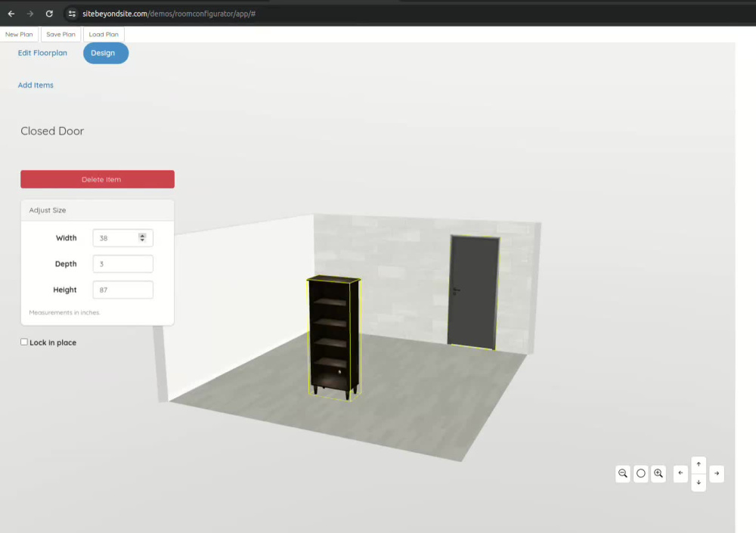Click the New Plan button
756x533 pixels.
pyautogui.click(x=20, y=34)
